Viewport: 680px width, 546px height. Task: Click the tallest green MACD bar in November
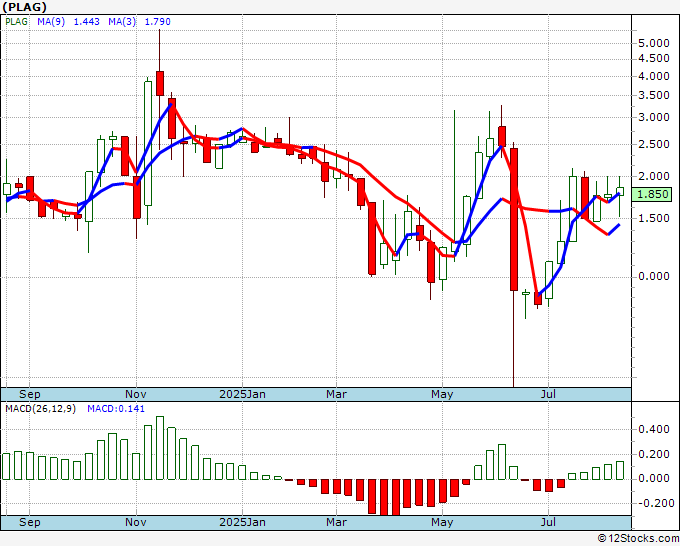point(160,448)
